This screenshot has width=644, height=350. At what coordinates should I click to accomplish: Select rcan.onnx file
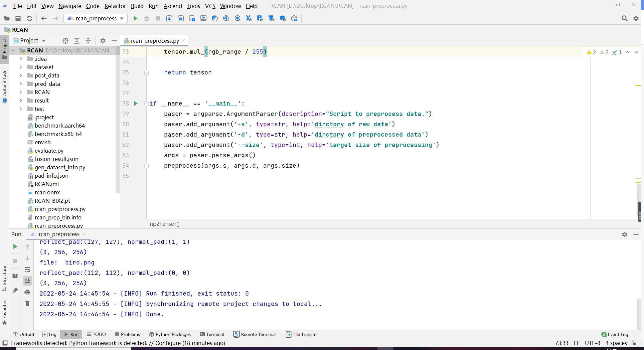coord(47,192)
